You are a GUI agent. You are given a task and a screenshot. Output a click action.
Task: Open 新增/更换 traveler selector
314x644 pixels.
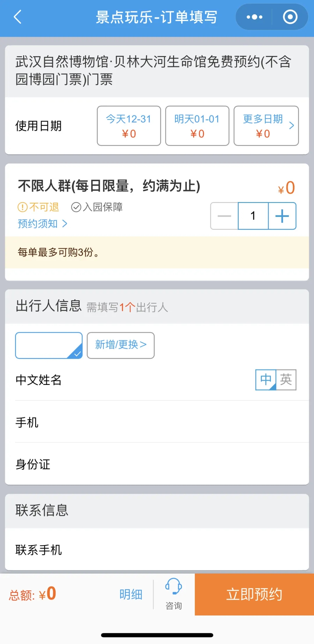pos(121,345)
